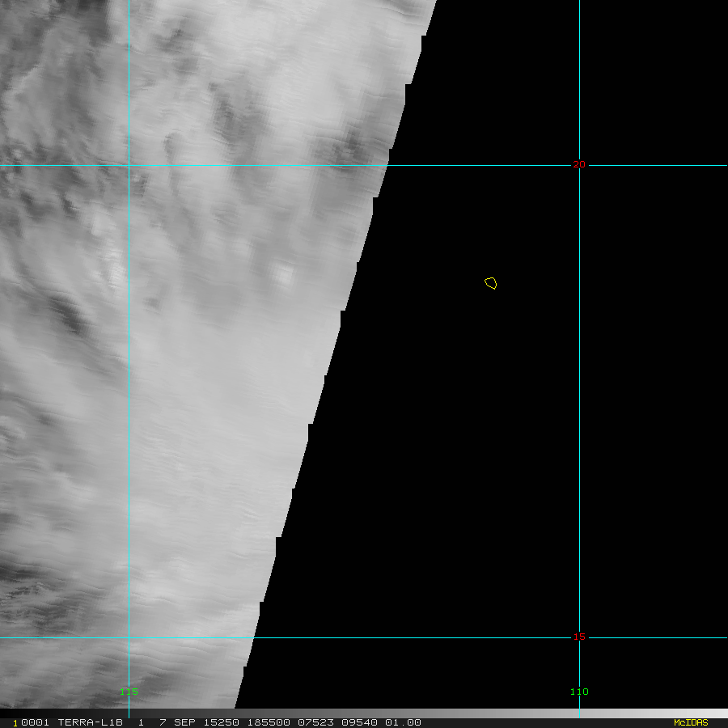Click the green 115 longitude label

point(129,692)
